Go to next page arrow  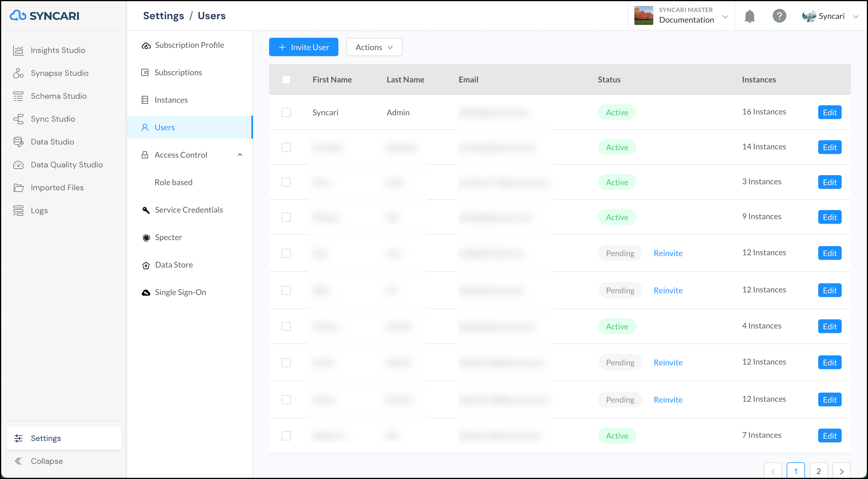(841, 471)
